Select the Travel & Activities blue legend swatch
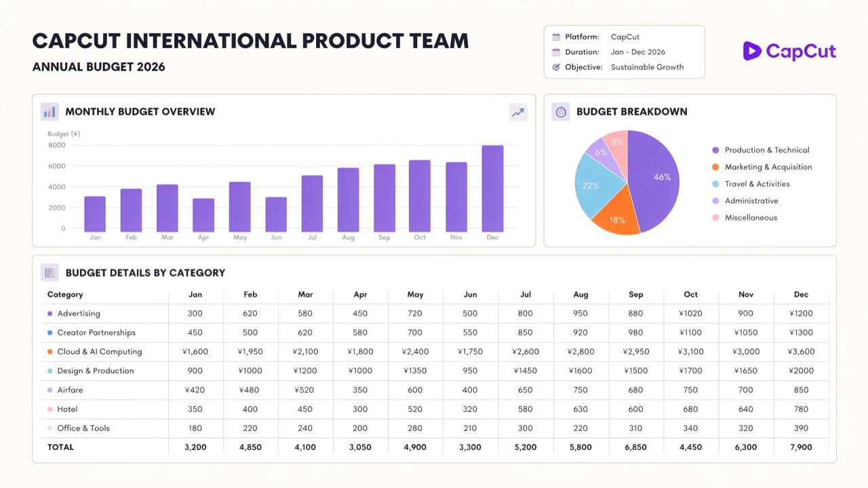Screen dimensions: 868x488 [715, 184]
